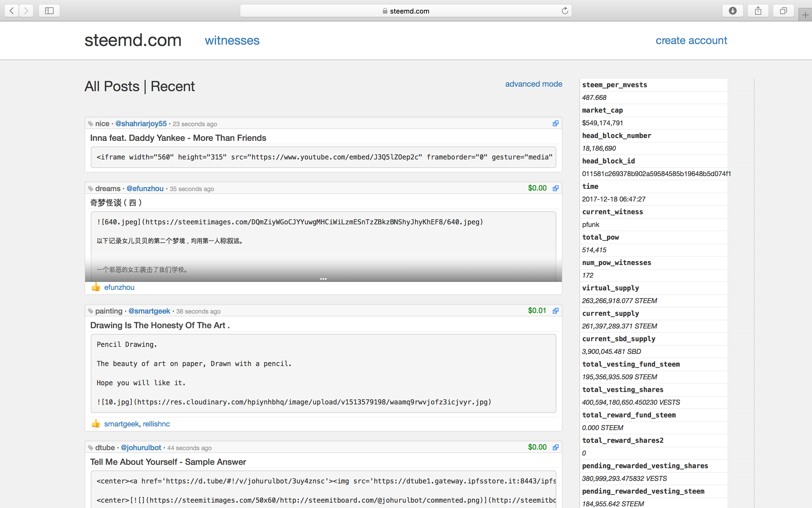Image resolution: width=812 pixels, height=508 pixels.
Task: Open post Inna feat. Daddy Yankee title
Action: (178, 138)
